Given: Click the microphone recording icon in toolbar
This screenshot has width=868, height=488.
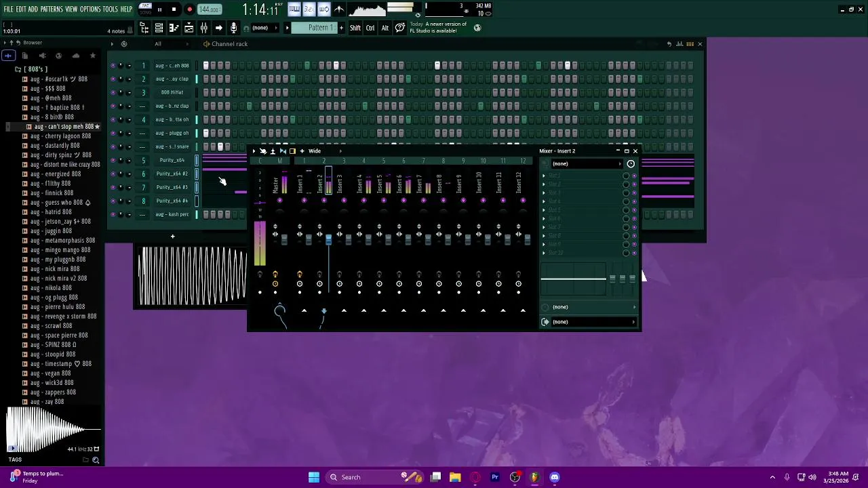Looking at the screenshot, I should click(233, 28).
